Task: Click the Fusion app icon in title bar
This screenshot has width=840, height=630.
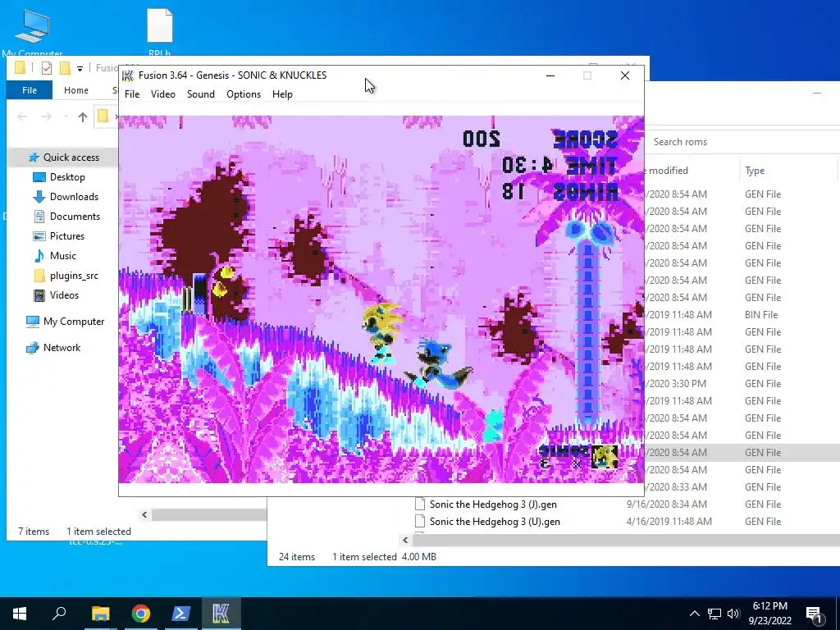Action: pyautogui.click(x=128, y=75)
